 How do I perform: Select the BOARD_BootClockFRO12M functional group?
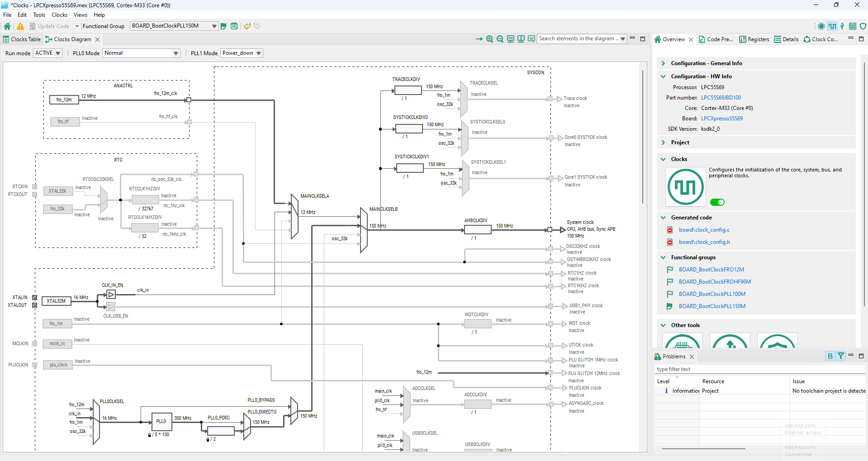pyautogui.click(x=711, y=270)
